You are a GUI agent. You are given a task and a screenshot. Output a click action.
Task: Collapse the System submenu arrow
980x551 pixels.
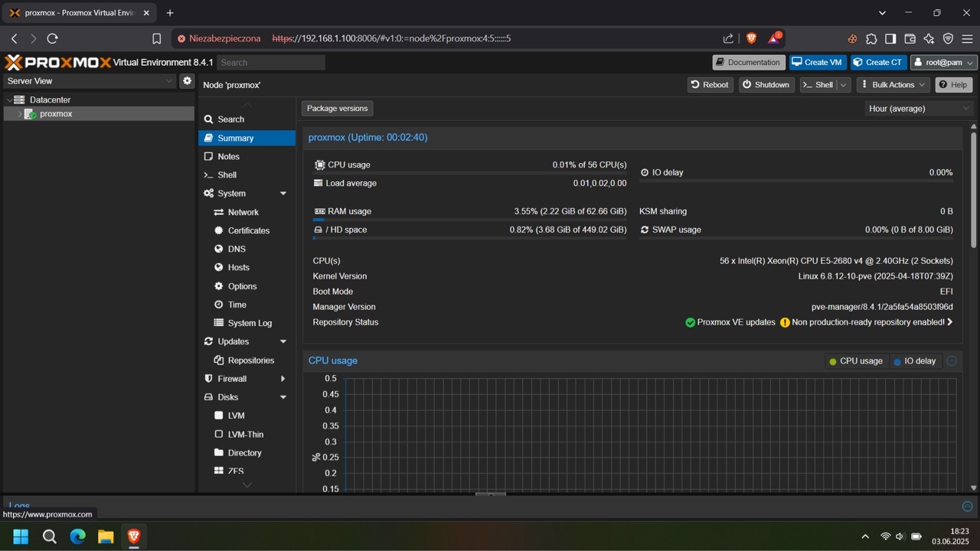pyautogui.click(x=283, y=194)
